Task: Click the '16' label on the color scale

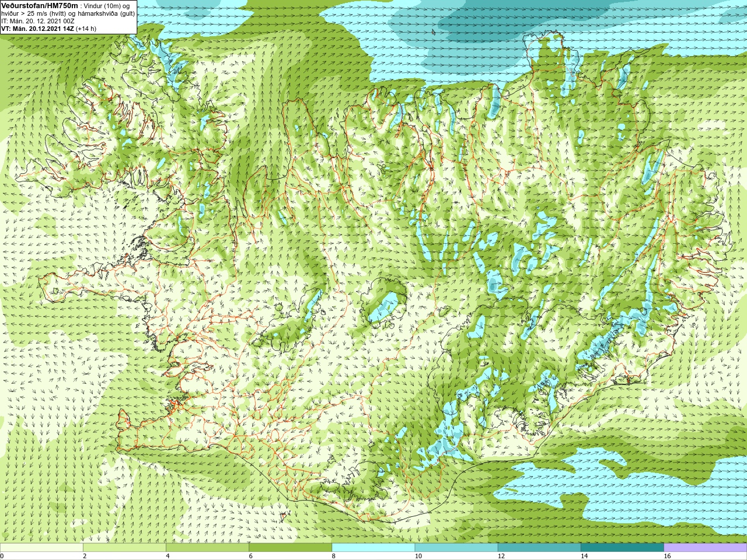Action: [x=668, y=556]
